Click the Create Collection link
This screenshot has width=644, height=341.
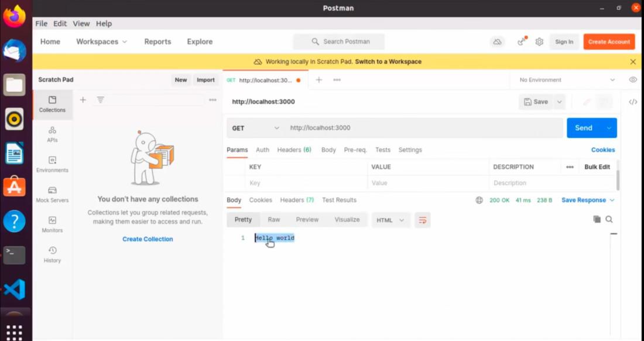148,239
